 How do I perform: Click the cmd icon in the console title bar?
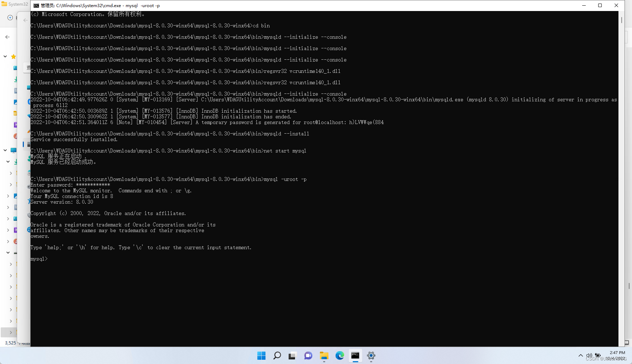36,5
